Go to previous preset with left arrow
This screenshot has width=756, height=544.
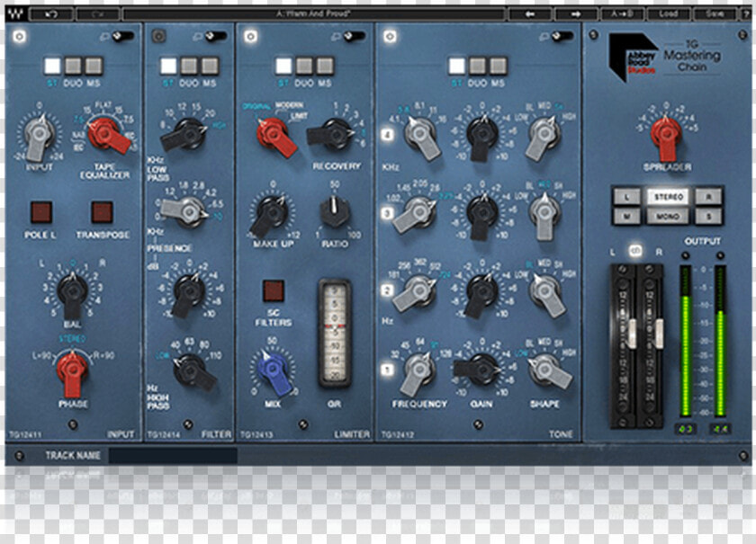pyautogui.click(x=530, y=14)
